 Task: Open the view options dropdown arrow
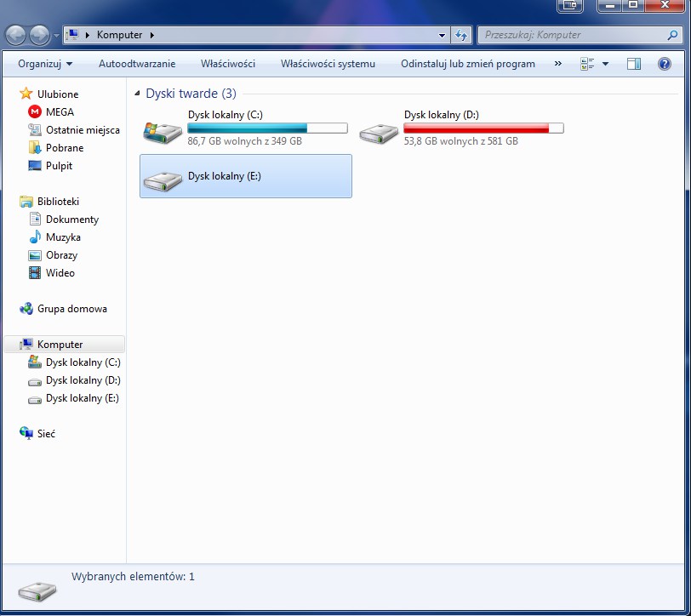[x=606, y=64]
